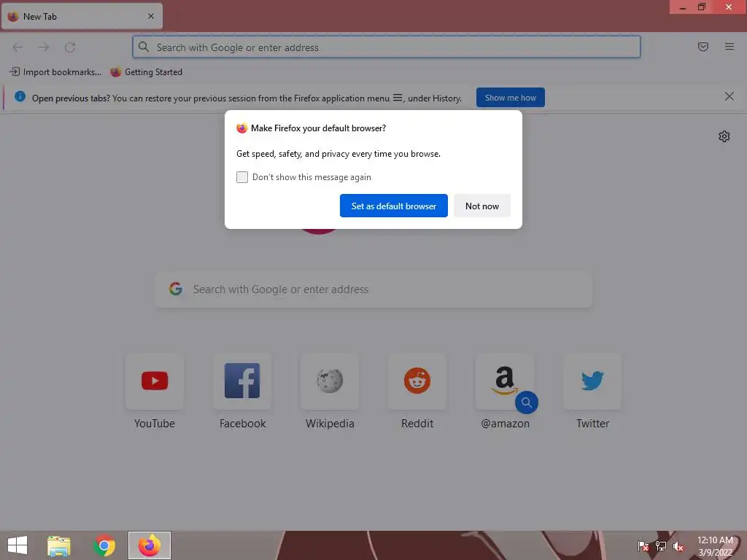Open the network tray icon
The image size is (747, 560).
[x=661, y=546]
